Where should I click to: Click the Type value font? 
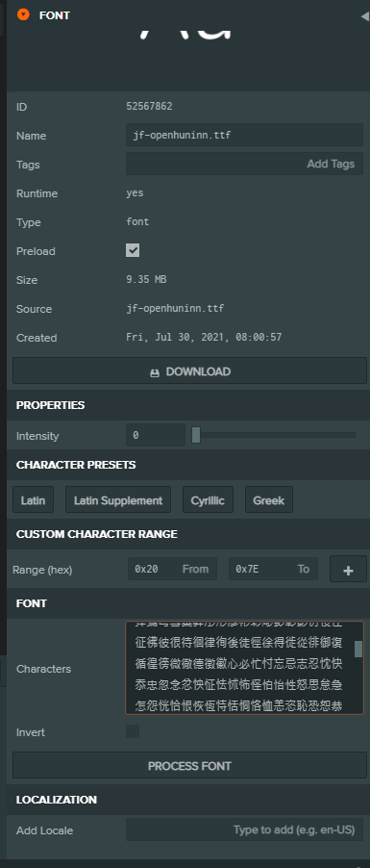(x=137, y=222)
